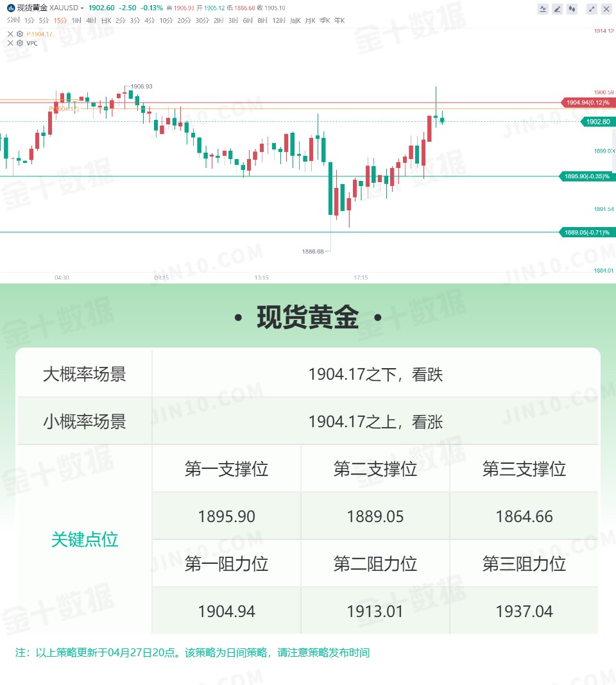The image size is (616, 685).
Task: Open settings gear for P:1904.17 indicator
Action: 20,33
